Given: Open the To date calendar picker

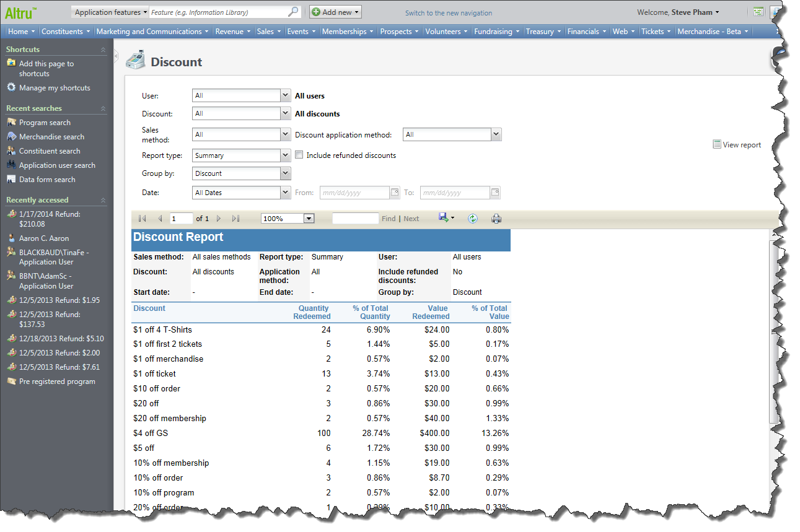Looking at the screenshot, I should pyautogui.click(x=495, y=193).
